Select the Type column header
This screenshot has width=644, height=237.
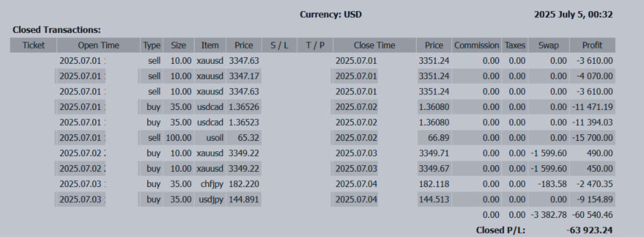[x=152, y=45]
